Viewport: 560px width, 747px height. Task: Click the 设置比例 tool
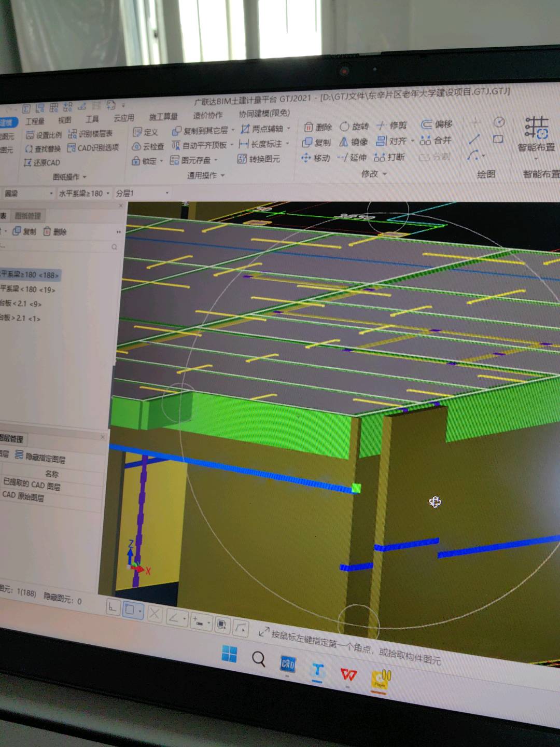[44, 135]
